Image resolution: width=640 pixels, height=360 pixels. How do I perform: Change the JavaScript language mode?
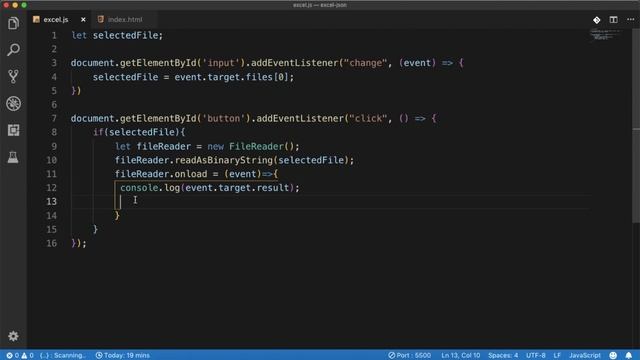coord(584,356)
